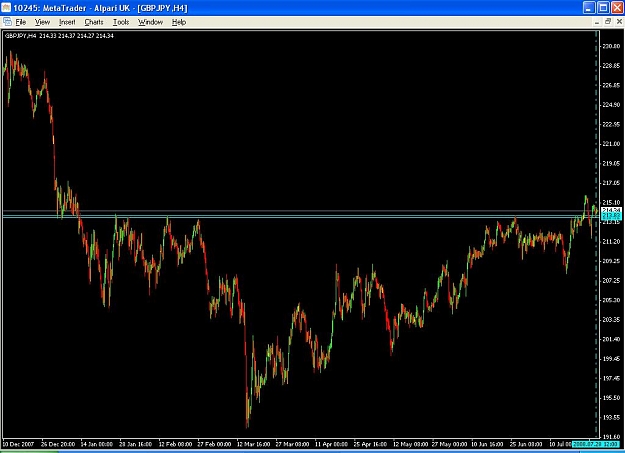Image resolution: width=625 pixels, height=453 pixels.
Task: Click the 27 May 00:00 time label
Action: point(449,444)
